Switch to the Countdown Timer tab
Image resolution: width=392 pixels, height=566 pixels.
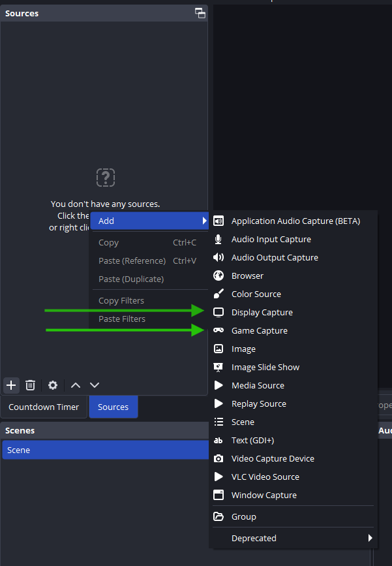(44, 407)
